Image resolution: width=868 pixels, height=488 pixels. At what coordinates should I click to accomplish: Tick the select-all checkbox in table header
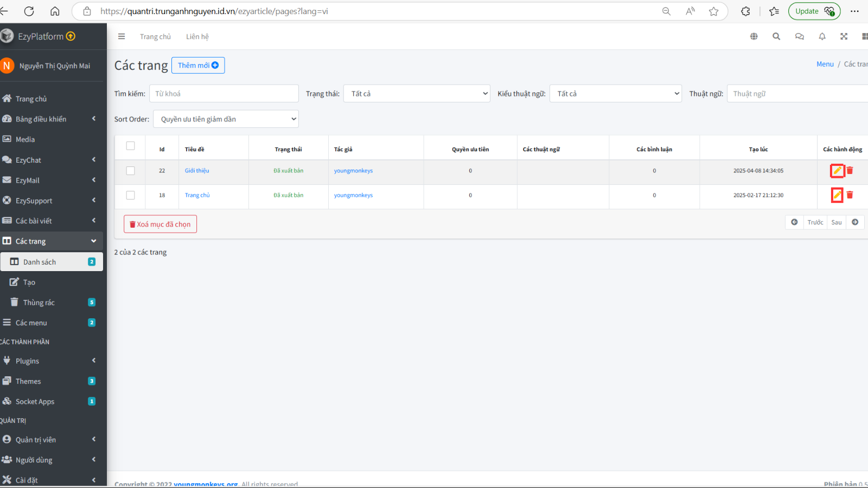pos(130,146)
